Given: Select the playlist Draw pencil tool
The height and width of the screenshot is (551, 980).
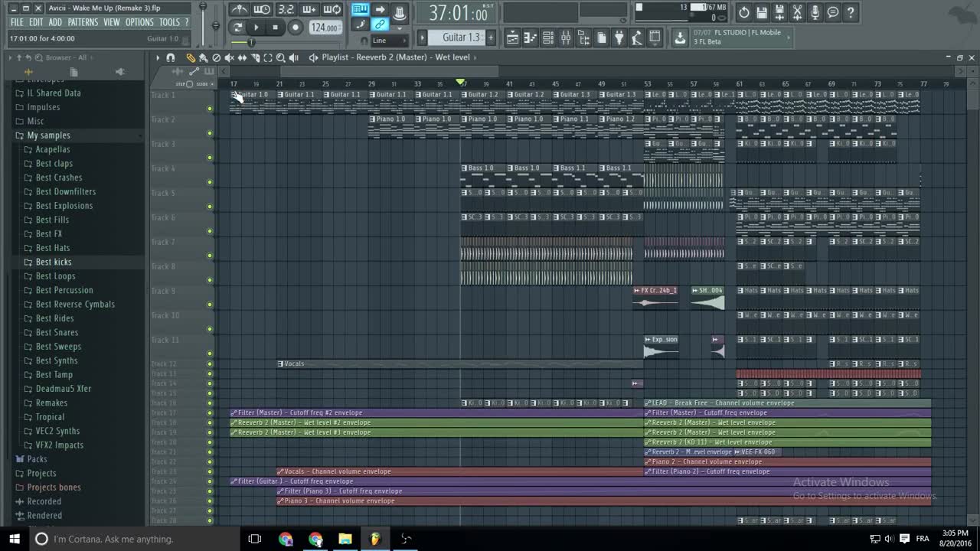Looking at the screenshot, I should tap(191, 57).
